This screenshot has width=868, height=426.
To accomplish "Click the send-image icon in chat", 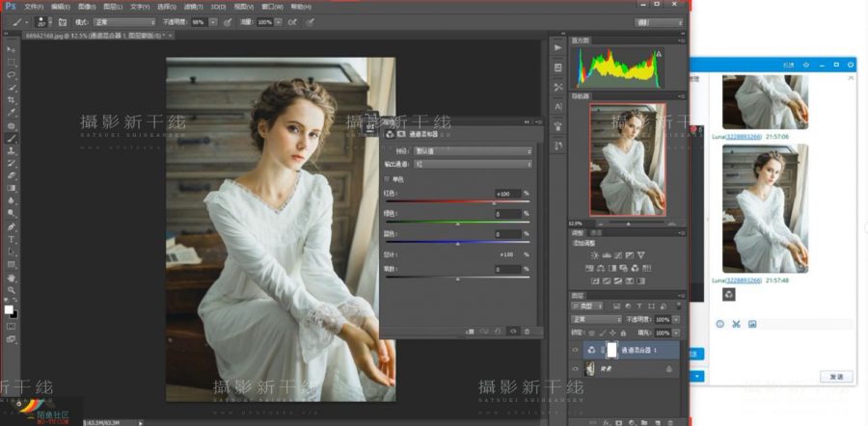I will pyautogui.click(x=751, y=324).
